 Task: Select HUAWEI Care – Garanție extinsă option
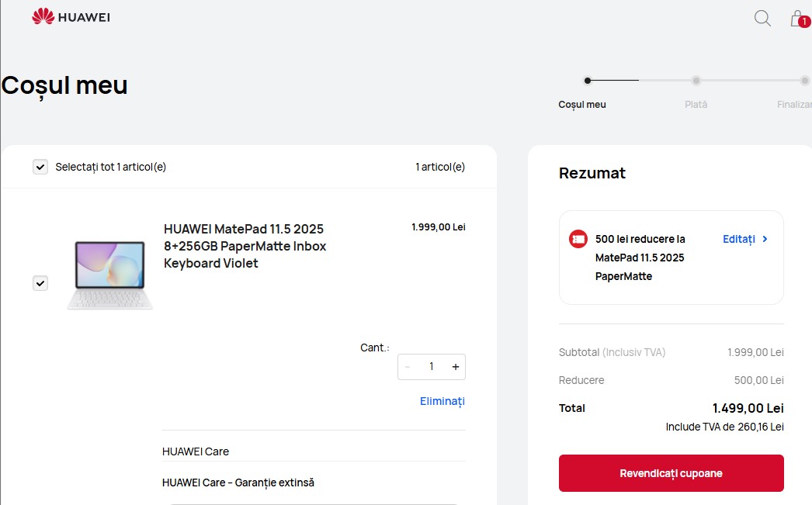click(238, 483)
